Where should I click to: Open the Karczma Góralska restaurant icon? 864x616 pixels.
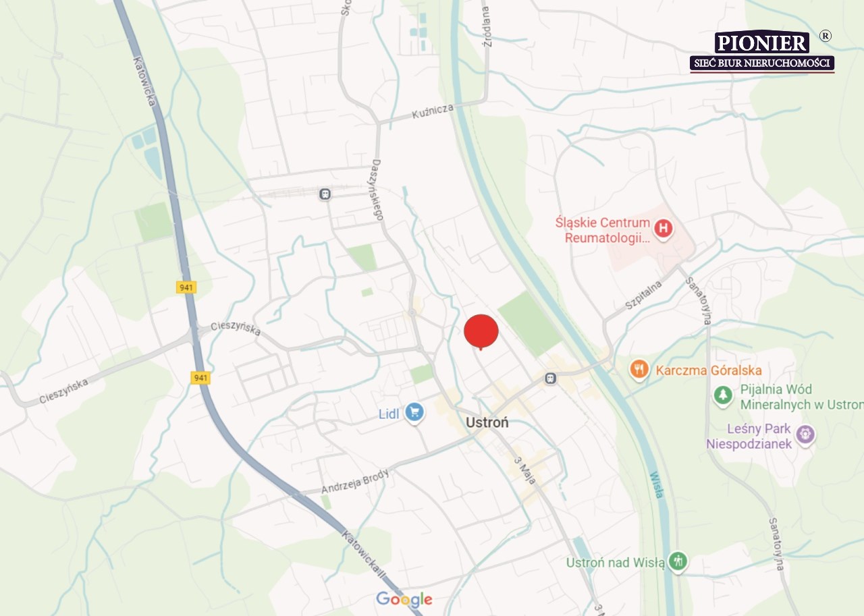tap(639, 369)
